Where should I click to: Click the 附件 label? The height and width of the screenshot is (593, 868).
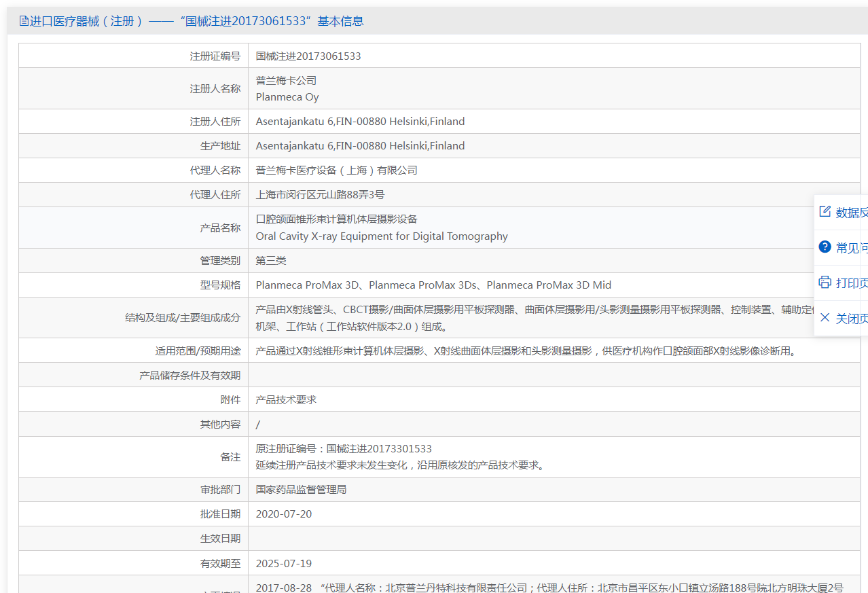(x=230, y=400)
